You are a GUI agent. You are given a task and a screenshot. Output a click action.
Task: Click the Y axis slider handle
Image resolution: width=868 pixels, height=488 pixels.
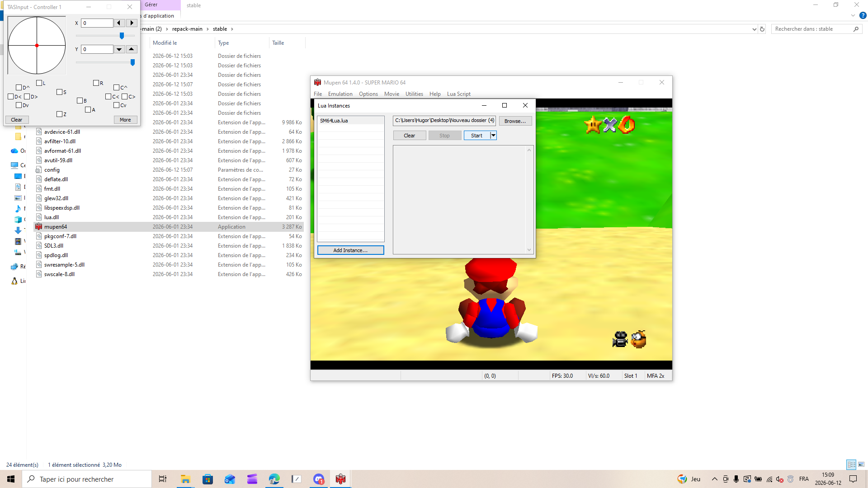click(x=132, y=62)
